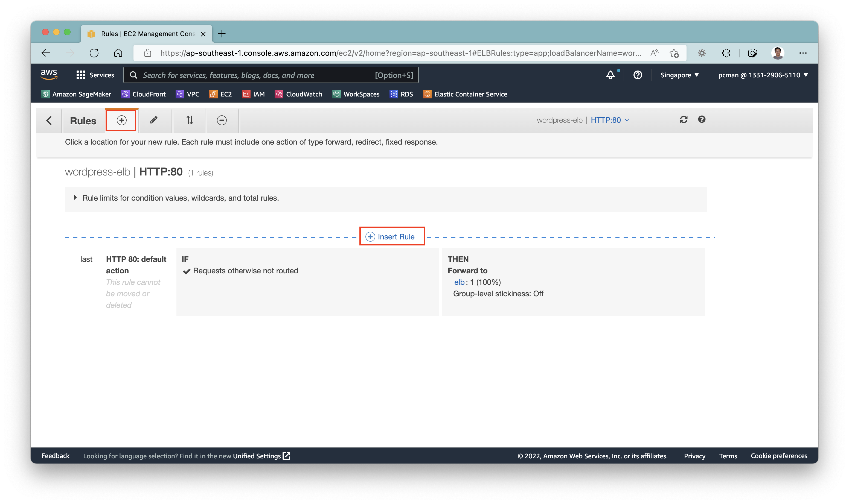
Task: Open Elastic Container Service shortcut
Action: tap(465, 94)
